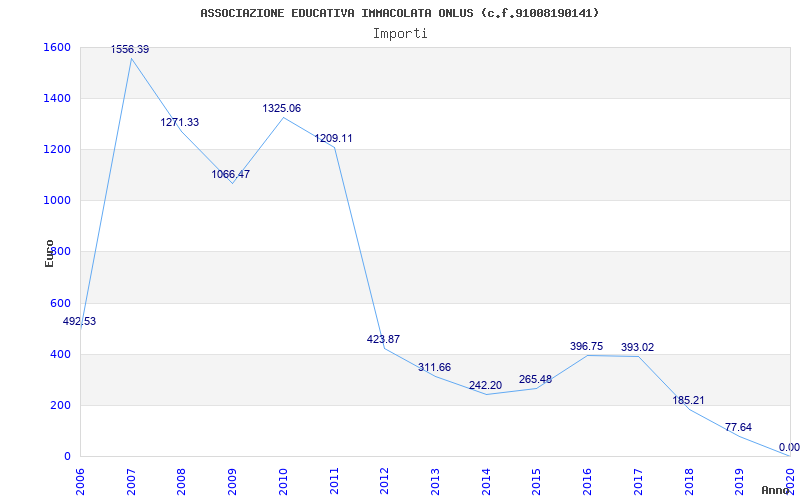Click the 600 y-axis tick label
Viewport: 800px width, 500px height.
point(58,303)
